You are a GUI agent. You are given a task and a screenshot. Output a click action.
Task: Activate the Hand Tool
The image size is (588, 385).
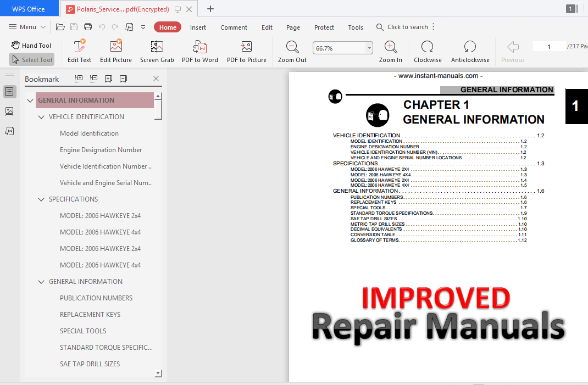31,46
